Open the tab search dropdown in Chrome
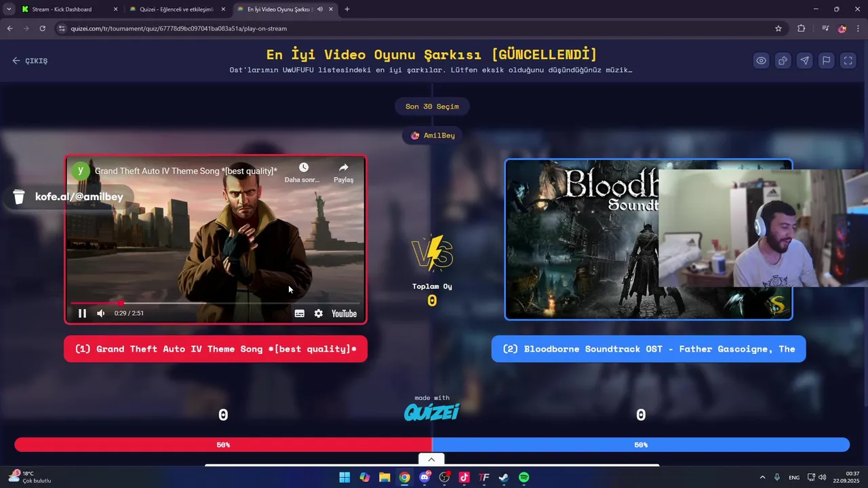Screen dimensions: 868x488 [x=8, y=9]
